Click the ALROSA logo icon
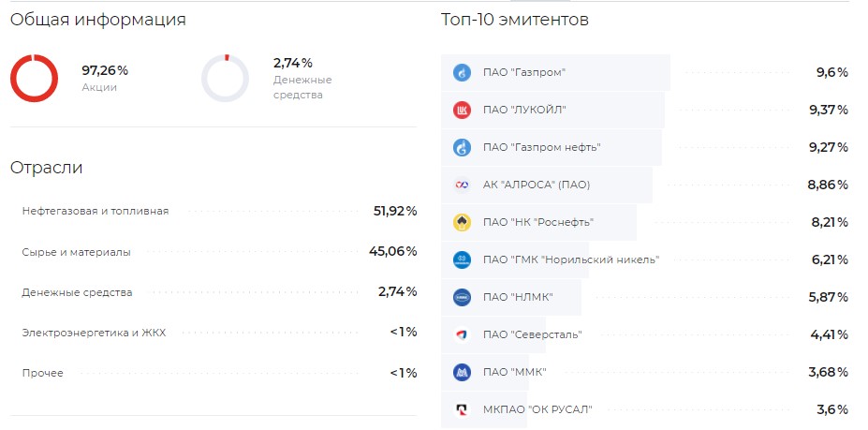This screenshot has height=430, width=868. point(462,185)
